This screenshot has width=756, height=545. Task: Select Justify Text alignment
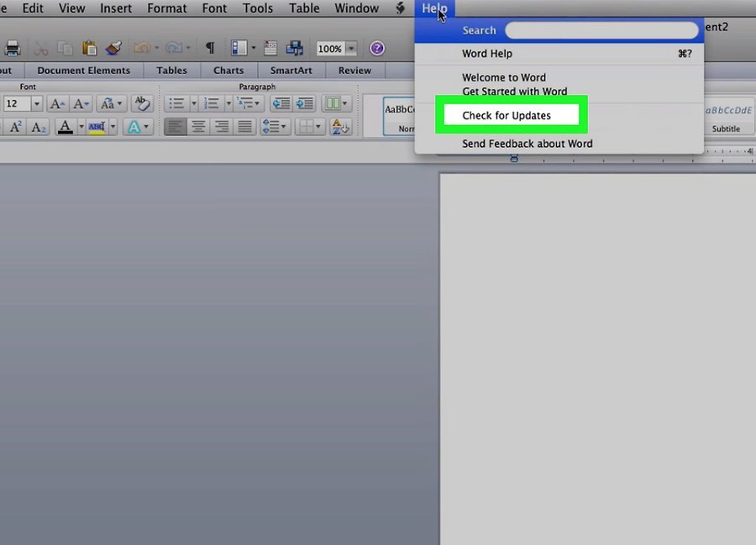[245, 127]
